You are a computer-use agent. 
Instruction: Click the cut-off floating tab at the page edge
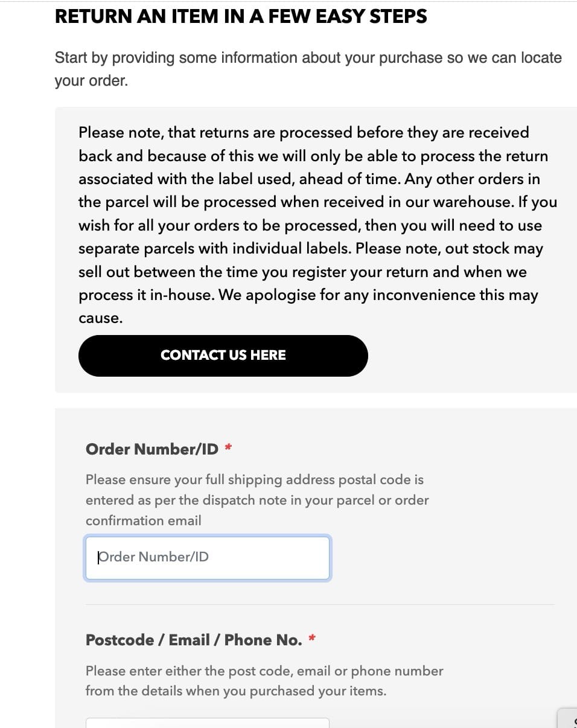tap(568, 718)
